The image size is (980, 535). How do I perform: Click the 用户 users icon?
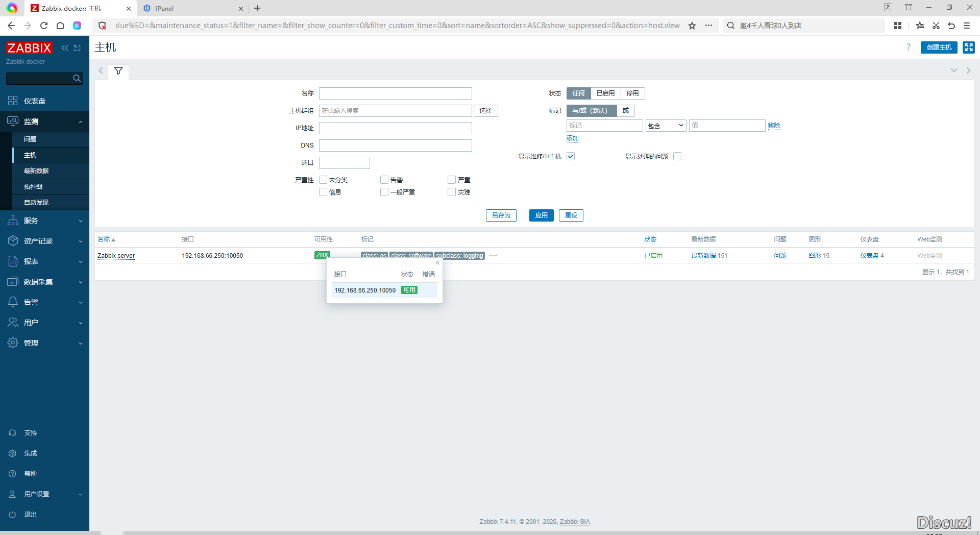point(13,323)
